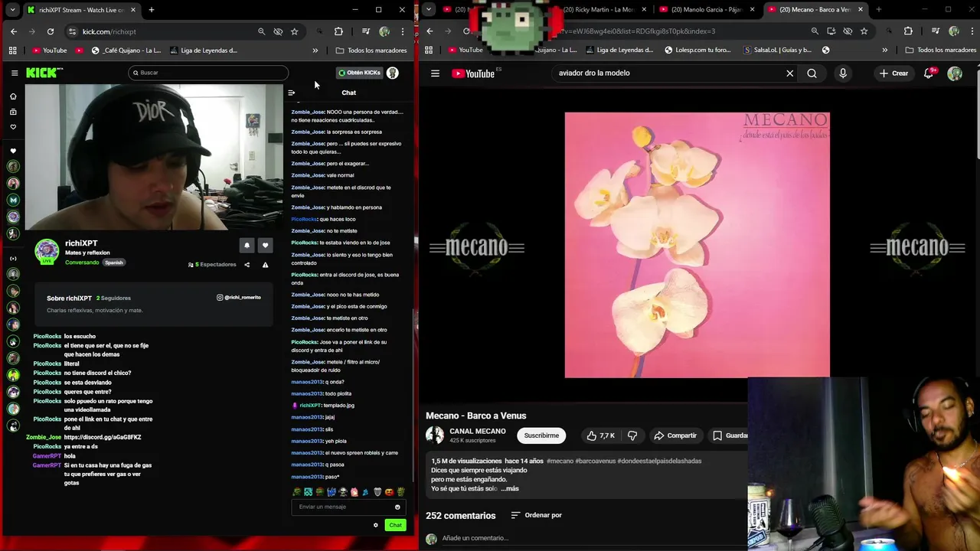Screen dimensions: 980x551
Task: Like the Mecano video
Action: (x=600, y=435)
